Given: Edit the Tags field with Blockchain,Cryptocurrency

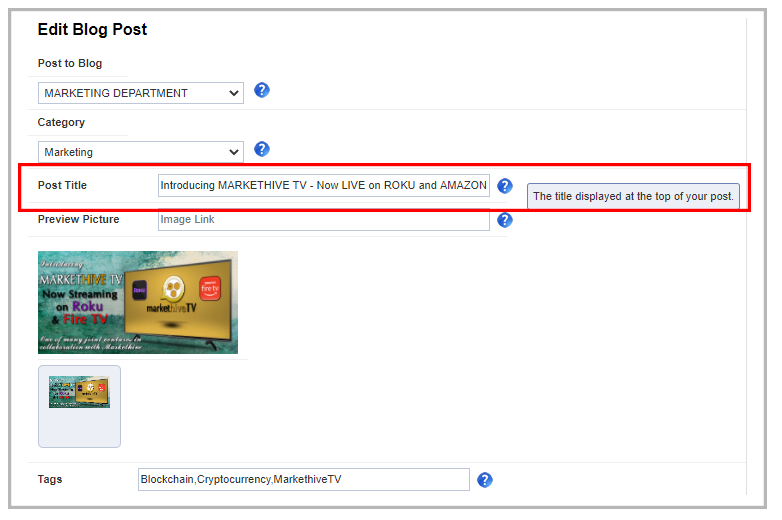Looking at the screenshot, I should [x=304, y=480].
